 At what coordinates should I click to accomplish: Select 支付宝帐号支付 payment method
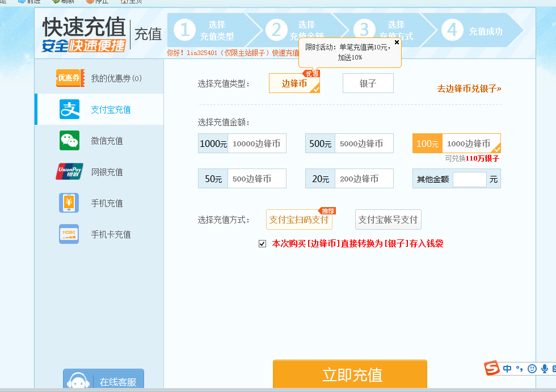click(x=388, y=220)
